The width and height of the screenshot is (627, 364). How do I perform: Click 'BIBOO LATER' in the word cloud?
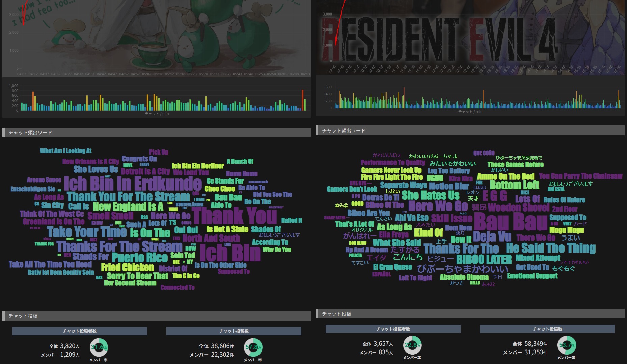[484, 259]
